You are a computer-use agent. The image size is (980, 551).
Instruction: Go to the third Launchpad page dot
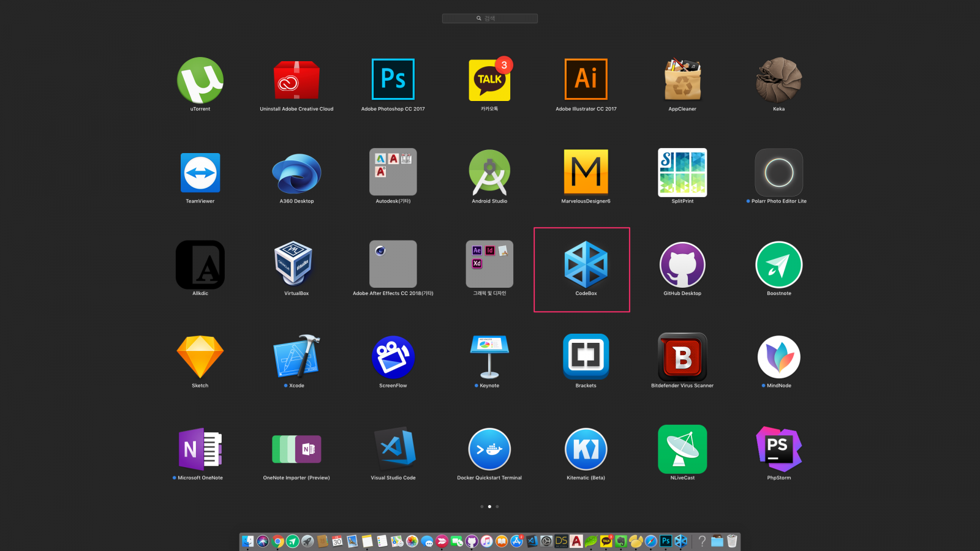tap(497, 506)
